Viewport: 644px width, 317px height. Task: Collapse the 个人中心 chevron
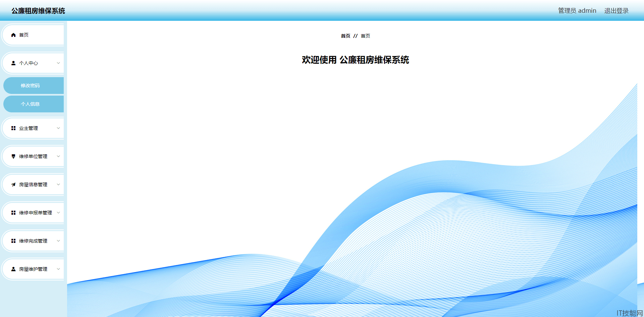click(58, 63)
